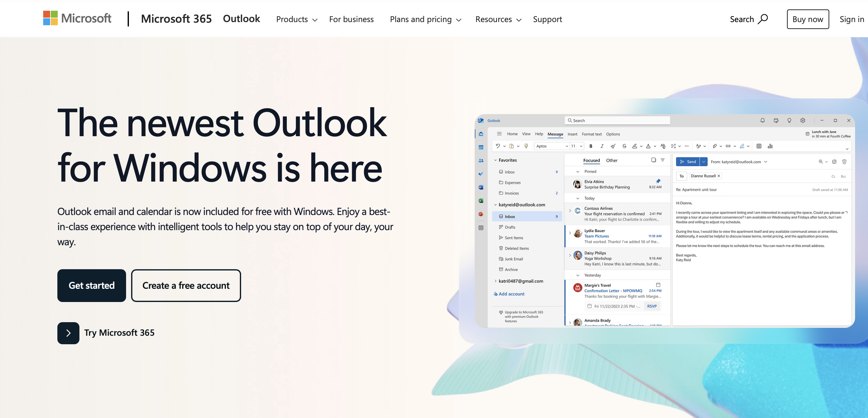Click the discard draft trash icon
868x418 pixels.
[844, 161]
